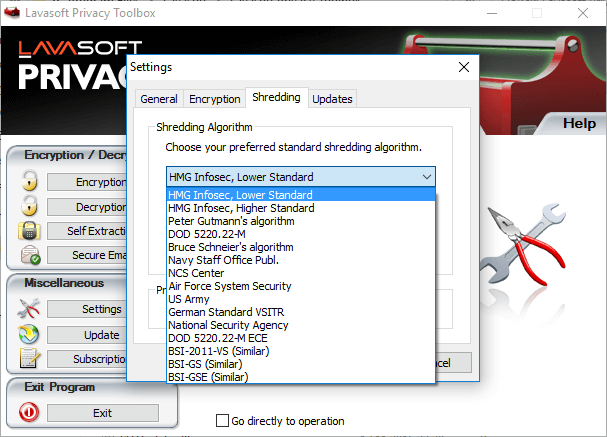Click the Secure Email envelope icon
This screenshot has width=607, height=437.
point(31,255)
